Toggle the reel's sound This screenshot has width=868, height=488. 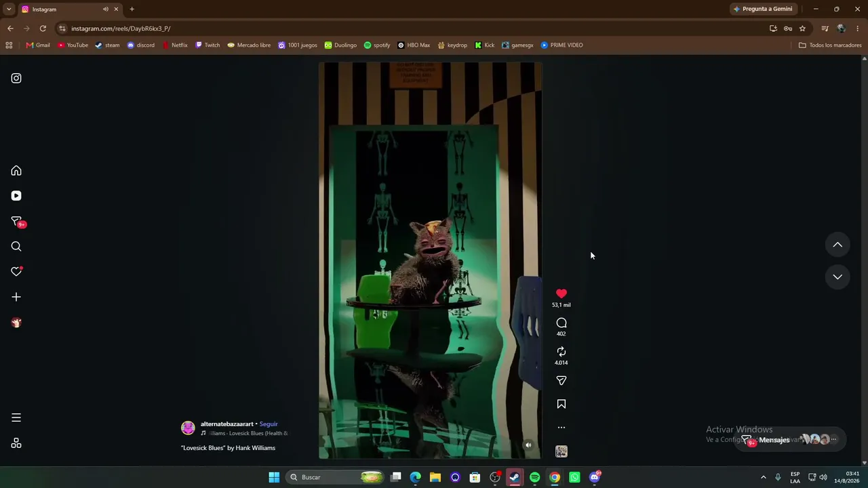(528, 445)
